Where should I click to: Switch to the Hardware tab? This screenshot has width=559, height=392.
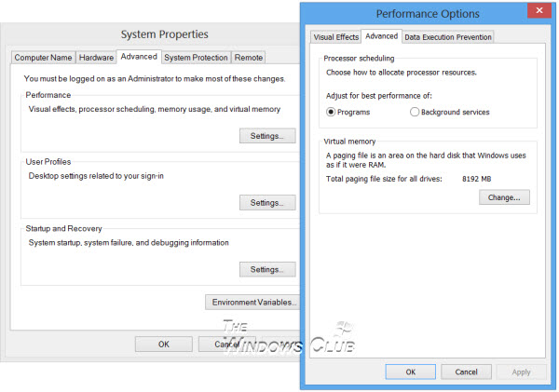point(96,58)
